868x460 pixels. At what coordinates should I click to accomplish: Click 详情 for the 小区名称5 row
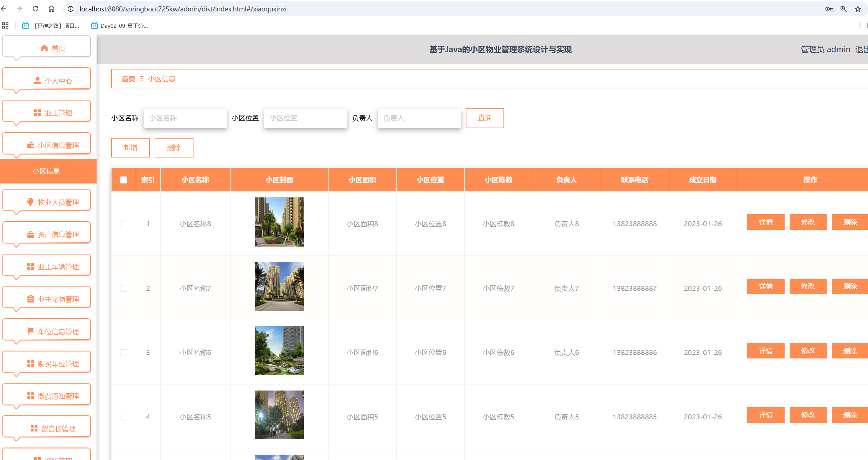pos(766,415)
